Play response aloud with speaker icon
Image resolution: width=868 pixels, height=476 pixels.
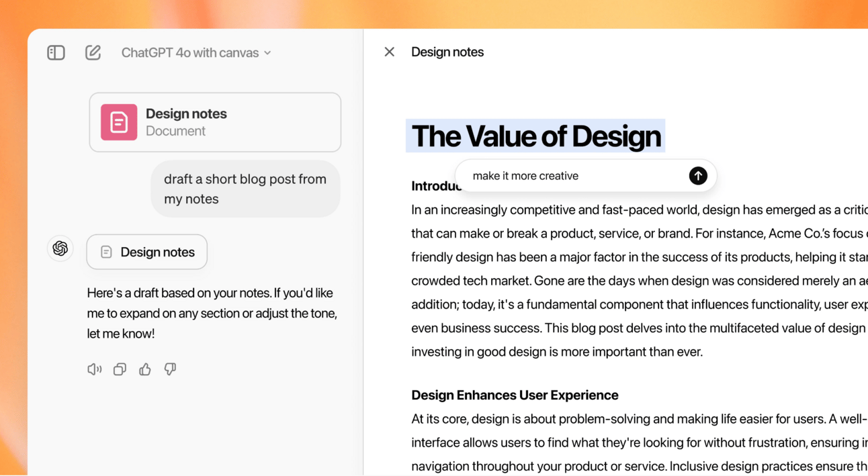click(95, 369)
